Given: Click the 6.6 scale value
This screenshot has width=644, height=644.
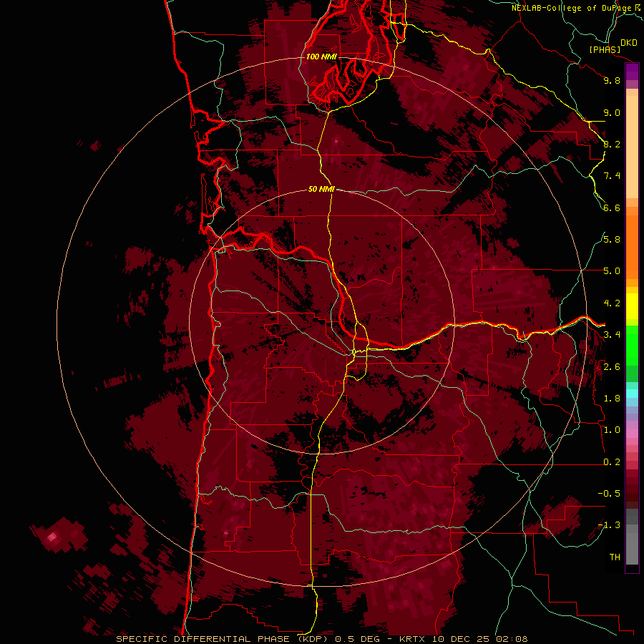Looking at the screenshot, I should click(x=612, y=208).
